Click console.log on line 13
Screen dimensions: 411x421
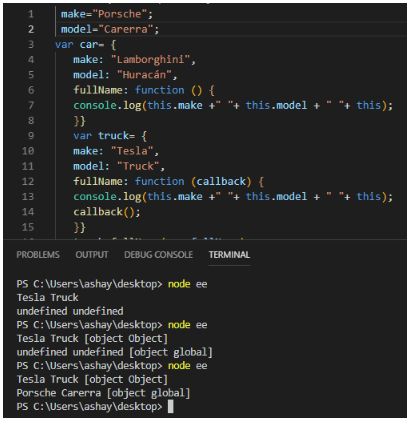(107, 197)
